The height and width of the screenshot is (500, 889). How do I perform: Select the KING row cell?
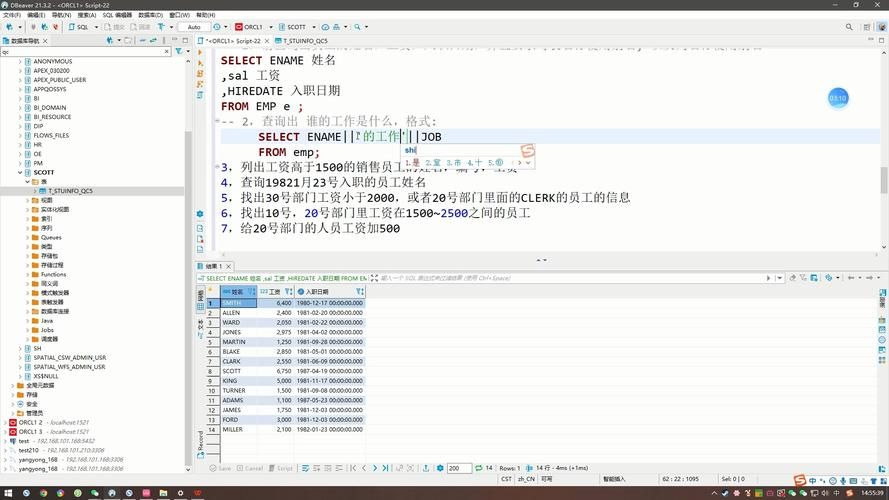click(238, 381)
